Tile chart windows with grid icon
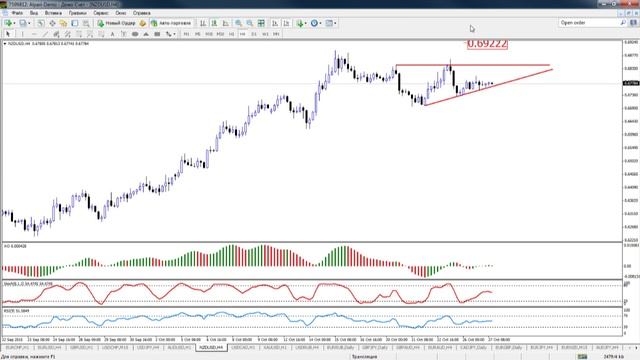 (x=261, y=23)
